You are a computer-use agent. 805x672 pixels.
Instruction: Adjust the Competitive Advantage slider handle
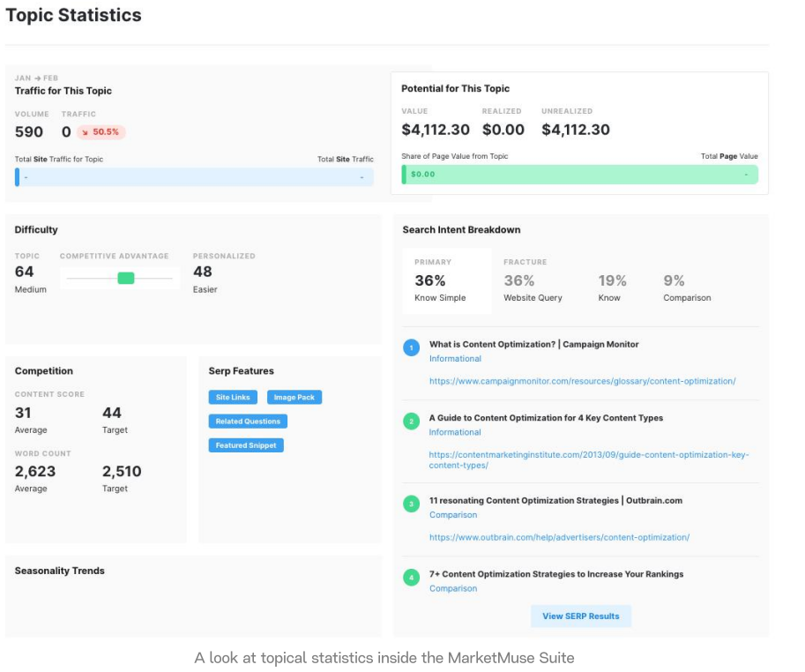click(126, 278)
